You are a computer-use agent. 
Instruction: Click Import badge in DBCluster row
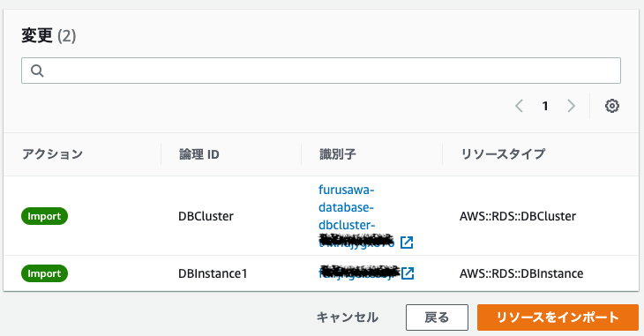(44, 216)
